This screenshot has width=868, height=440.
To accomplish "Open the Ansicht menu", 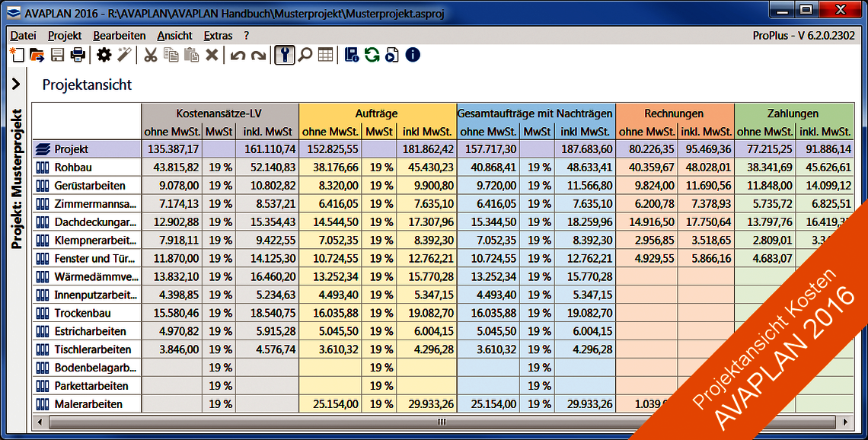I will (x=175, y=36).
